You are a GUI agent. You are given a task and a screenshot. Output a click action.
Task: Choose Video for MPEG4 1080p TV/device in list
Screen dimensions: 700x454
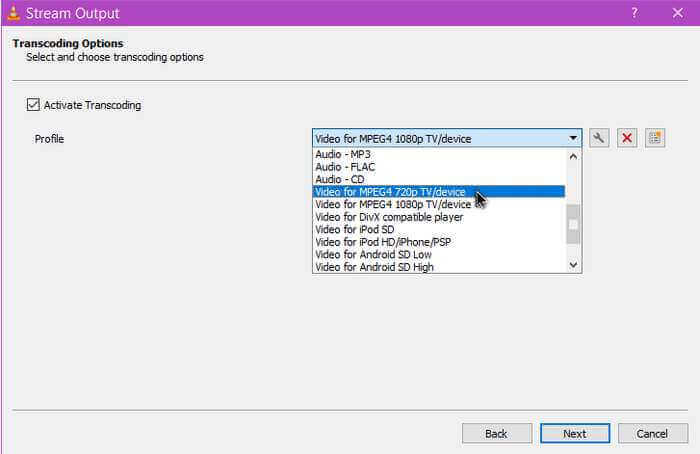439,204
